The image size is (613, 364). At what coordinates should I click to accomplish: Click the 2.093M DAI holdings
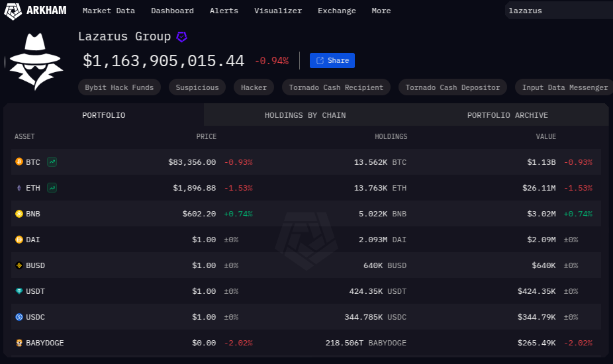tap(383, 240)
